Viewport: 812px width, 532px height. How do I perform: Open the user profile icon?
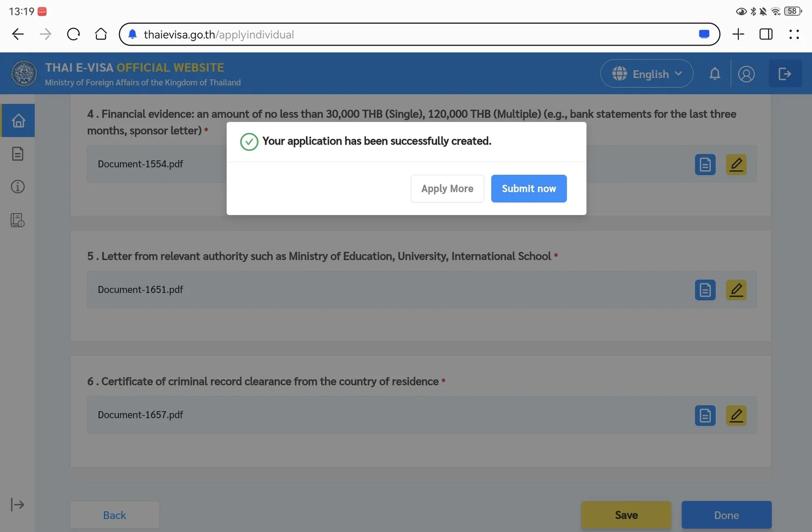746,74
